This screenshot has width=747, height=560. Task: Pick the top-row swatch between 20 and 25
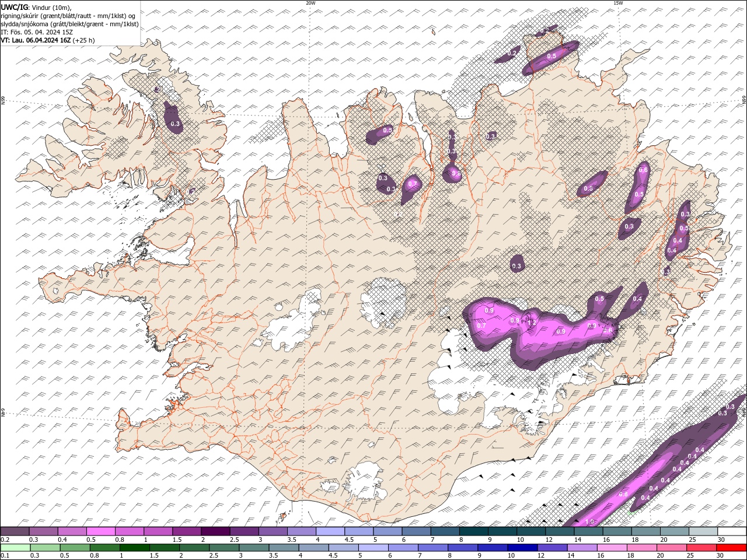tap(674, 531)
